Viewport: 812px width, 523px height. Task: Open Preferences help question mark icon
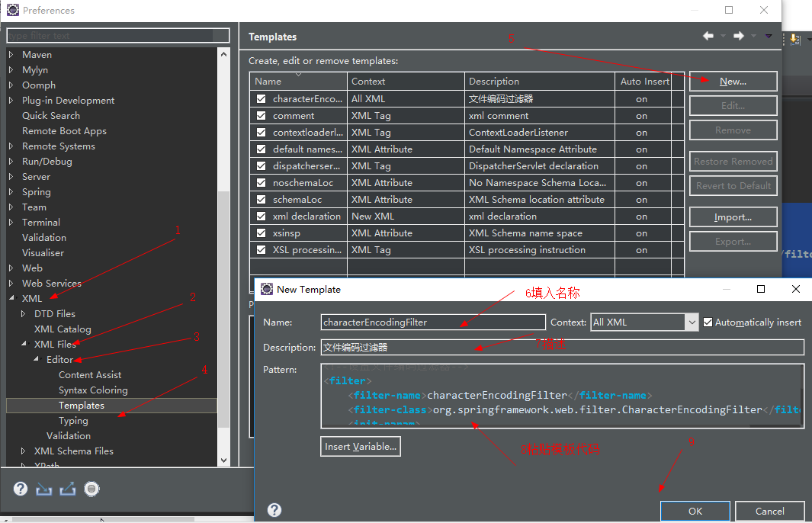click(20, 489)
